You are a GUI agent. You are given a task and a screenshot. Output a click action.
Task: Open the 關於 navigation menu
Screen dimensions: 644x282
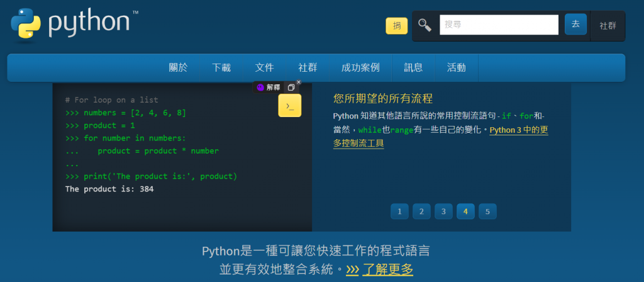click(x=178, y=68)
